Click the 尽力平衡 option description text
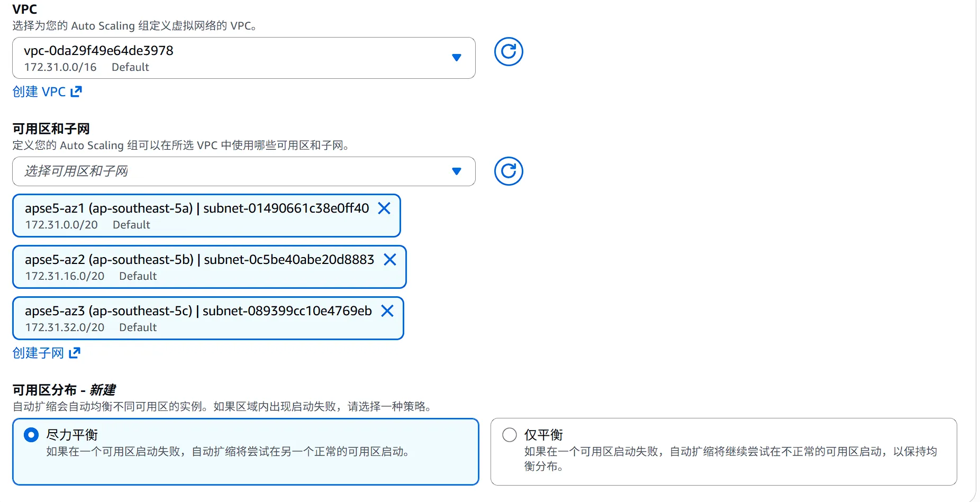 [x=228, y=452]
